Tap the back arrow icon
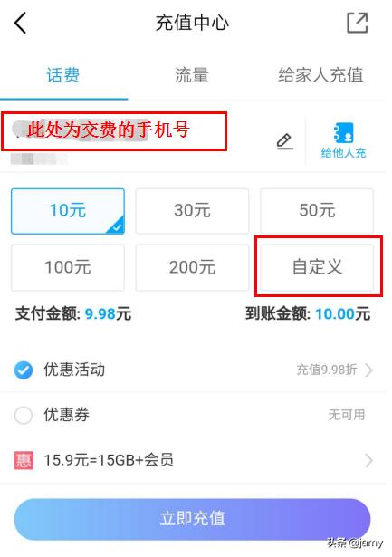This screenshot has height=557, width=392. pyautogui.click(x=20, y=23)
